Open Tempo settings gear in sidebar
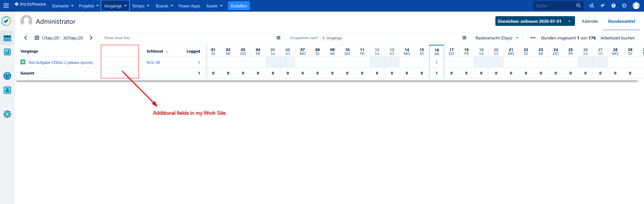 coord(7,114)
